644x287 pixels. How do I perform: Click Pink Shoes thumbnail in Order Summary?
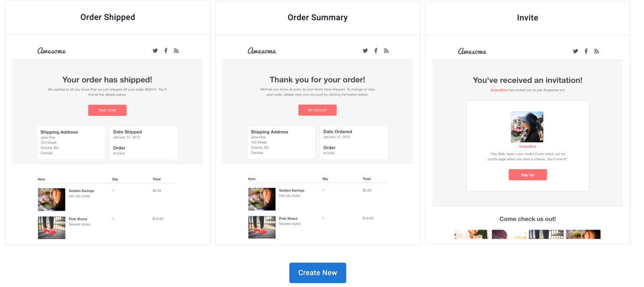262,227
